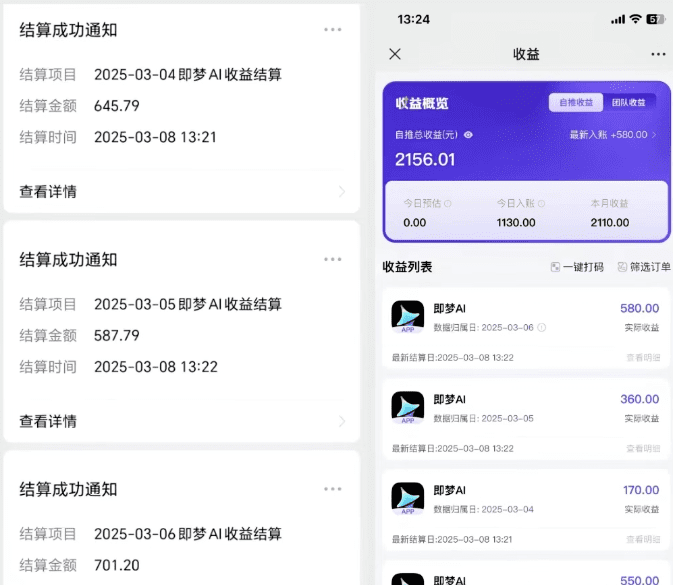Click the total income value 2156.01
The width and height of the screenshot is (673, 585).
(425, 160)
